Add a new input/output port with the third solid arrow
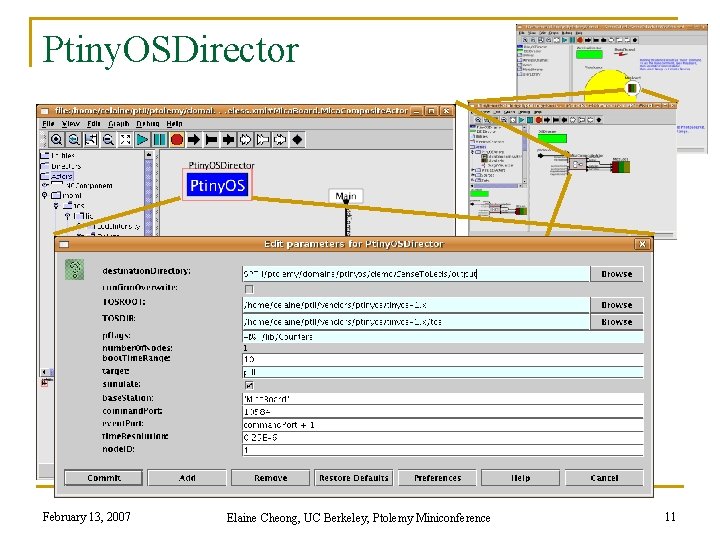 tap(228, 139)
